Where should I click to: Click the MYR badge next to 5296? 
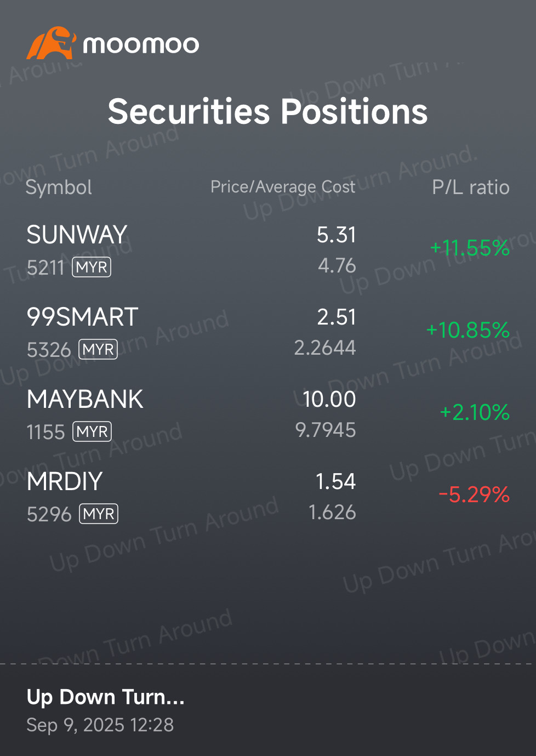tap(99, 514)
